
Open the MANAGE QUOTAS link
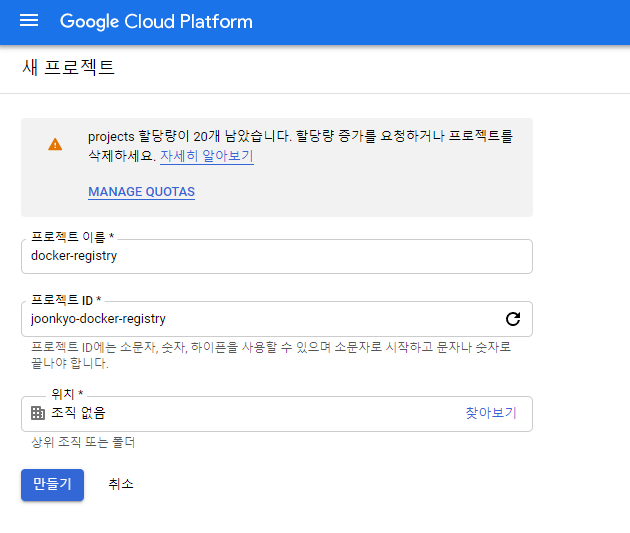pyautogui.click(x=141, y=192)
